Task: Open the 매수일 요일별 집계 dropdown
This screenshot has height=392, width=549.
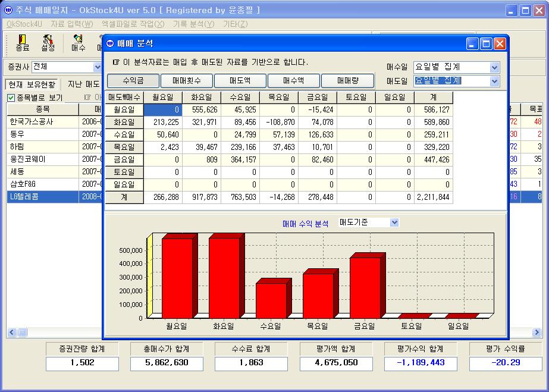Action: (x=494, y=67)
